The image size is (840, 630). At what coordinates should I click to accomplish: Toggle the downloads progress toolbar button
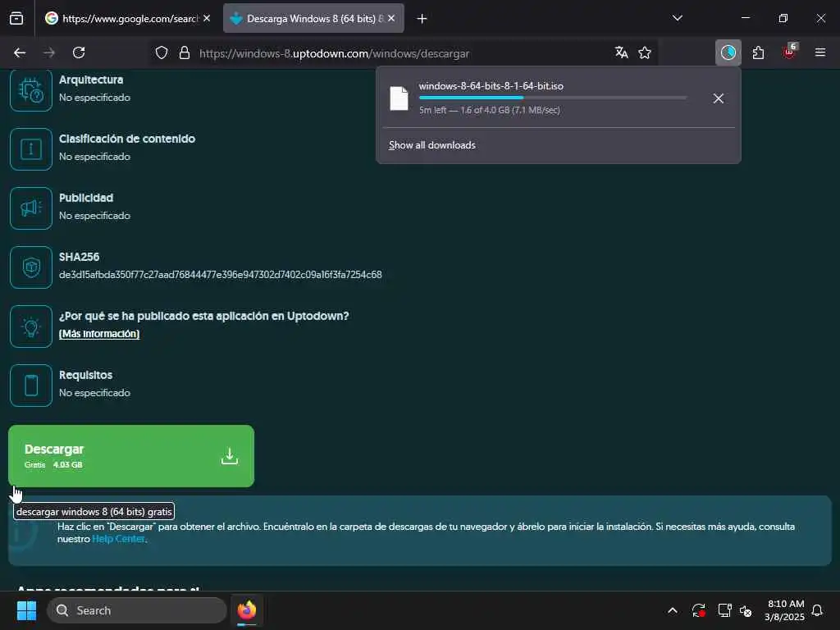(x=728, y=52)
